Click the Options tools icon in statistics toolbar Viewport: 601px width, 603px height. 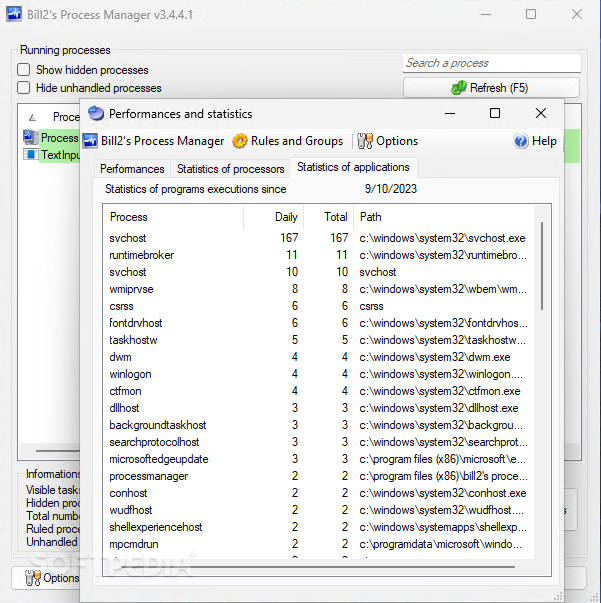[x=365, y=141]
